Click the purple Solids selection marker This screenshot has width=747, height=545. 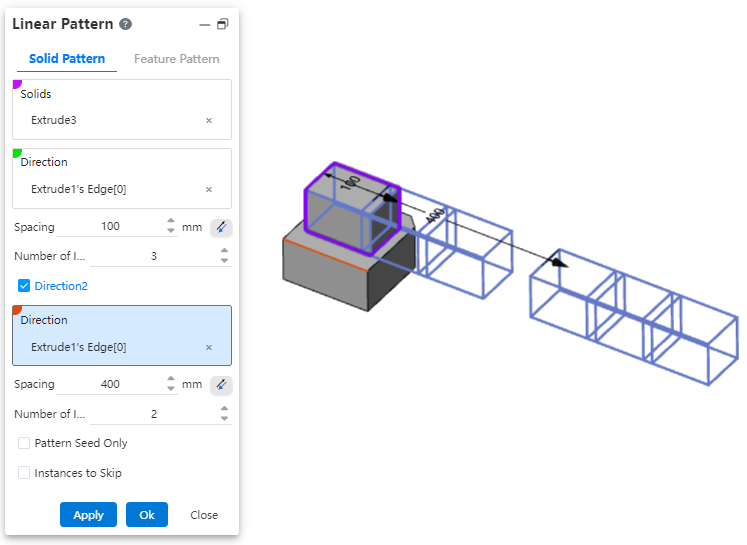[17, 84]
